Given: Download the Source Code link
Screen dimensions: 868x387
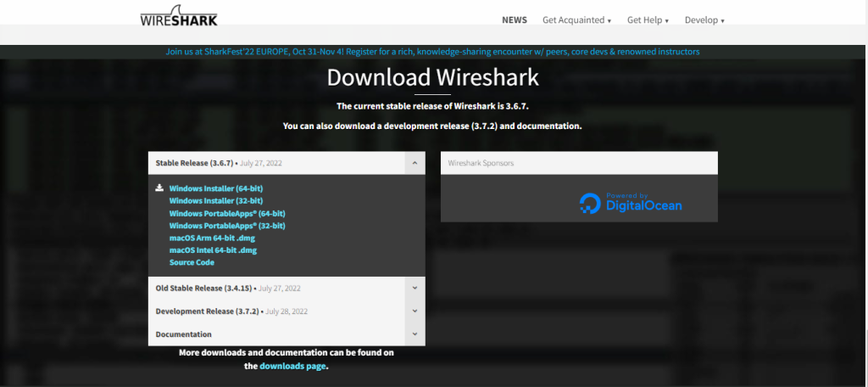Looking at the screenshot, I should (x=192, y=262).
